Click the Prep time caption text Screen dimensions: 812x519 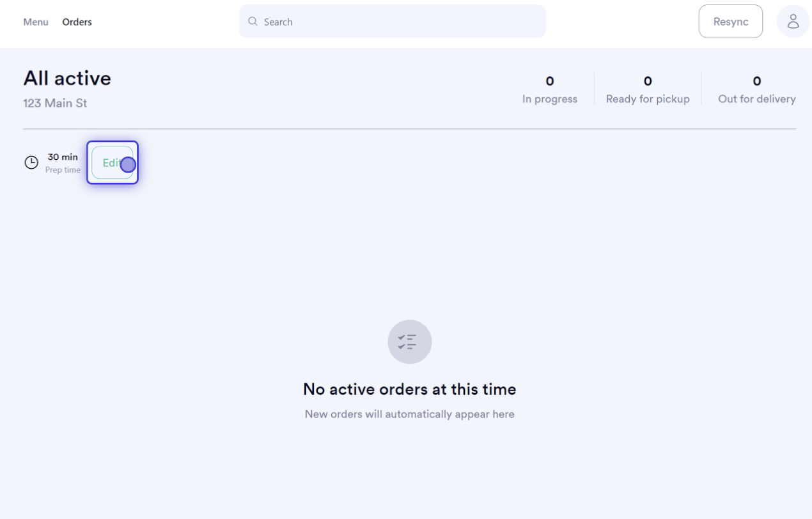(x=63, y=170)
